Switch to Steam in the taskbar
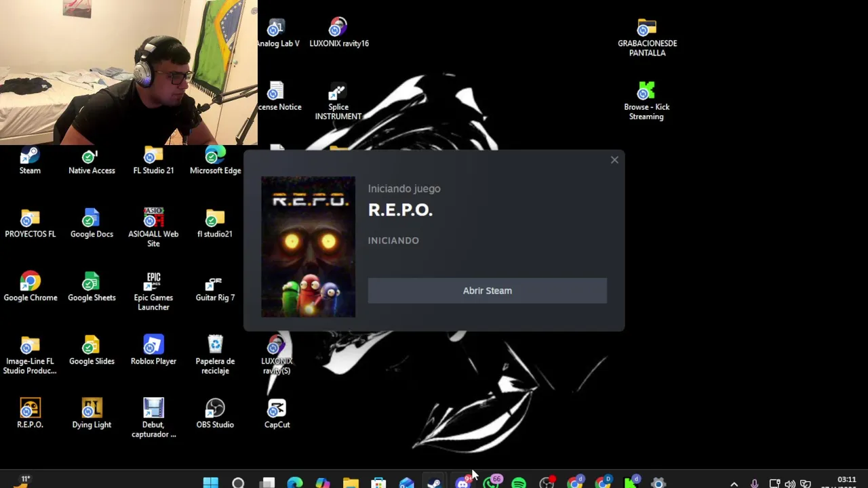Screen dimensions: 868x488 [434, 483]
